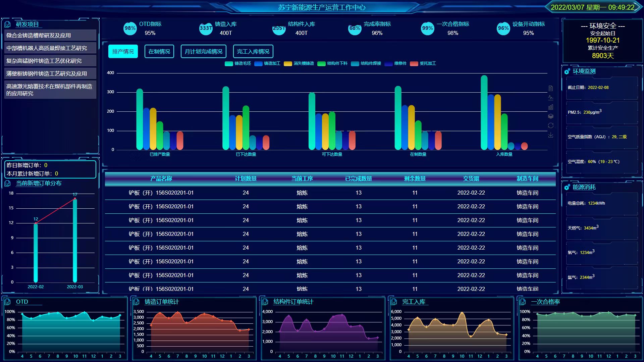Click the 空气质量指数 (AQI) reading
Screen dimensions: 644x362
597,137
